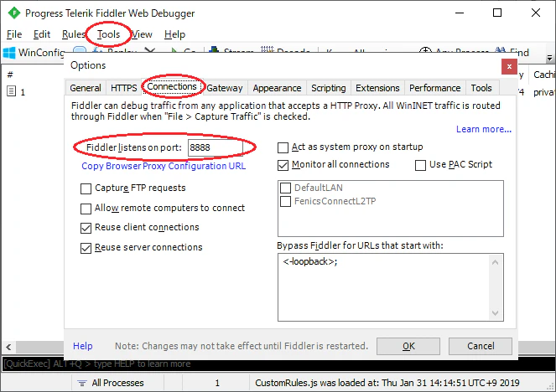The width and height of the screenshot is (556, 392).
Task: Switch to the Extensions tab
Action: point(377,88)
